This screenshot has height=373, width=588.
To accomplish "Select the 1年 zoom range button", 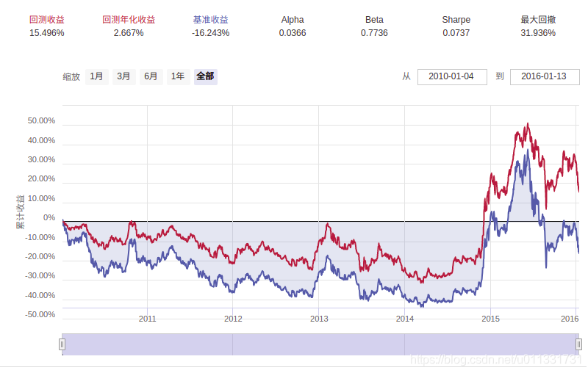I will click(x=178, y=77).
